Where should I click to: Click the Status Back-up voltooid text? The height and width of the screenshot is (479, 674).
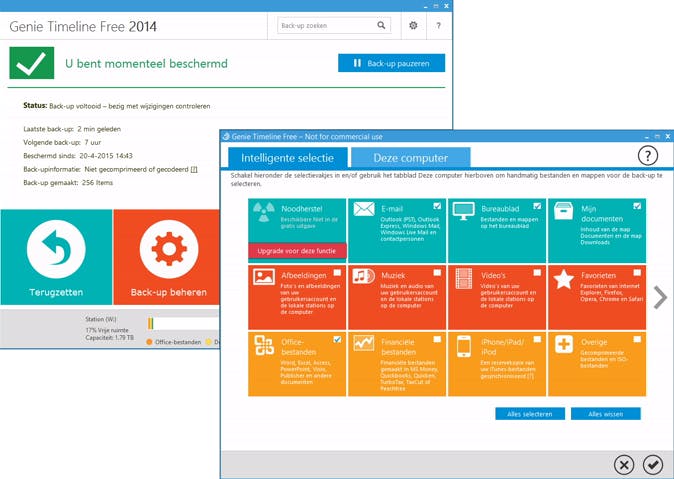tap(116, 106)
